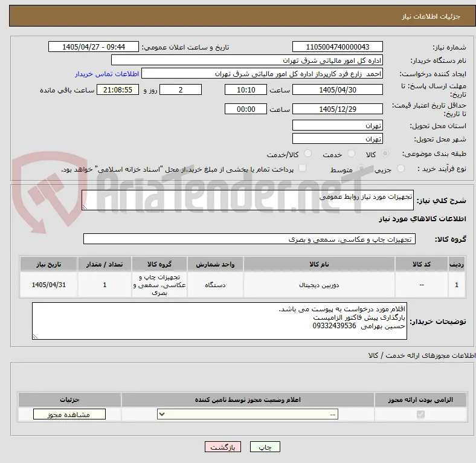Click the گروه کالا field

(249, 239)
